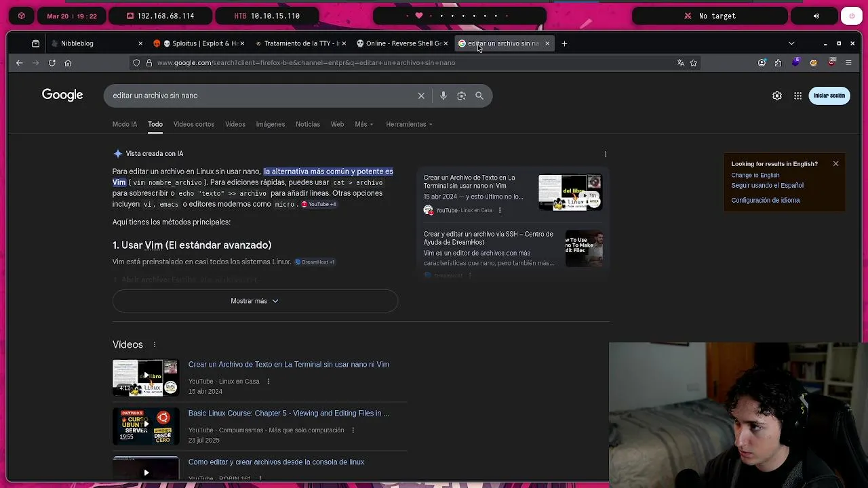This screenshot has width=868, height=488.
Task: Expand the Más dropdown
Action: tap(364, 124)
